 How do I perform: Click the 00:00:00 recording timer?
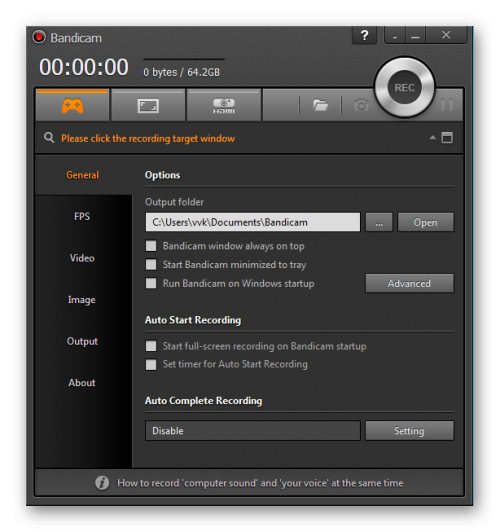point(84,67)
